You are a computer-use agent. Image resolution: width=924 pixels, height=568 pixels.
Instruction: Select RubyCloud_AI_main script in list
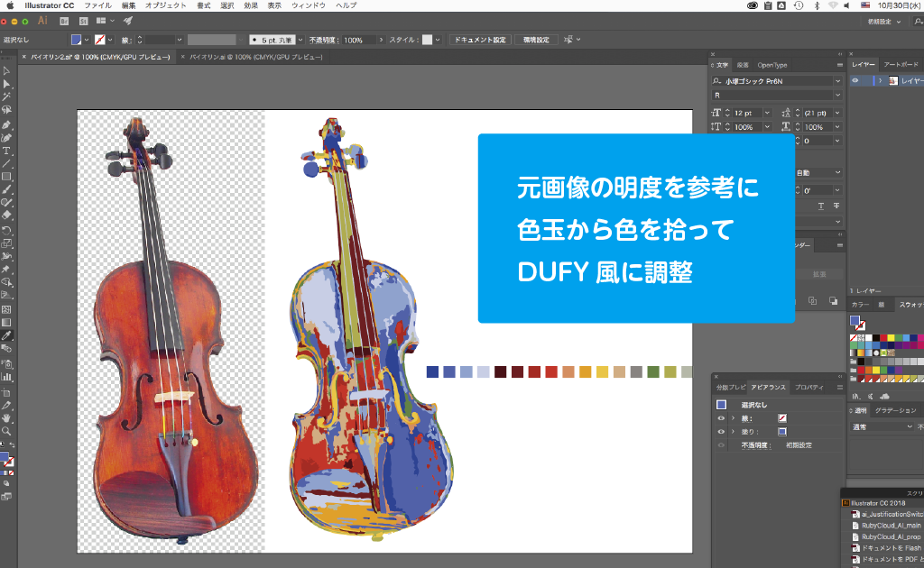click(x=891, y=526)
